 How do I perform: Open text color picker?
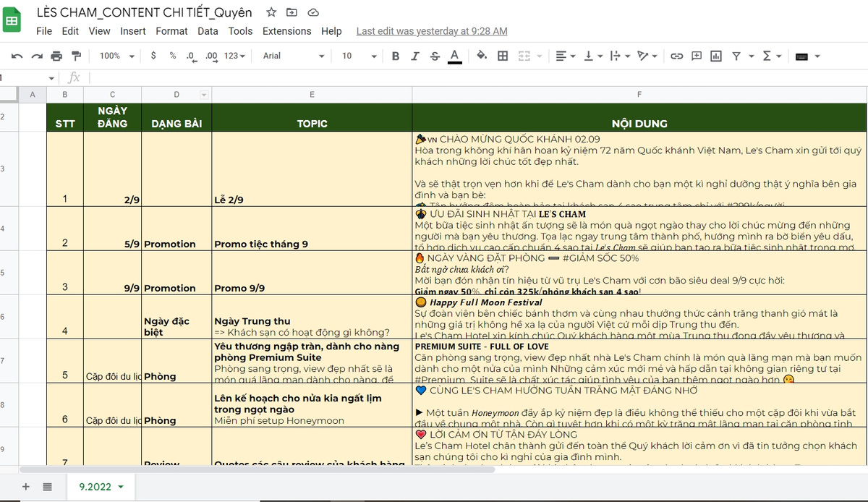pos(454,56)
